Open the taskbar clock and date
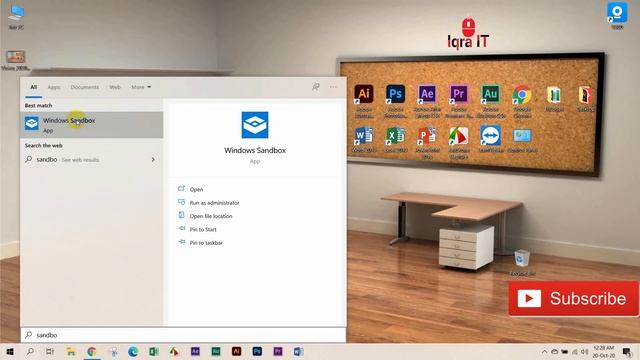640x360 pixels. coord(604,351)
